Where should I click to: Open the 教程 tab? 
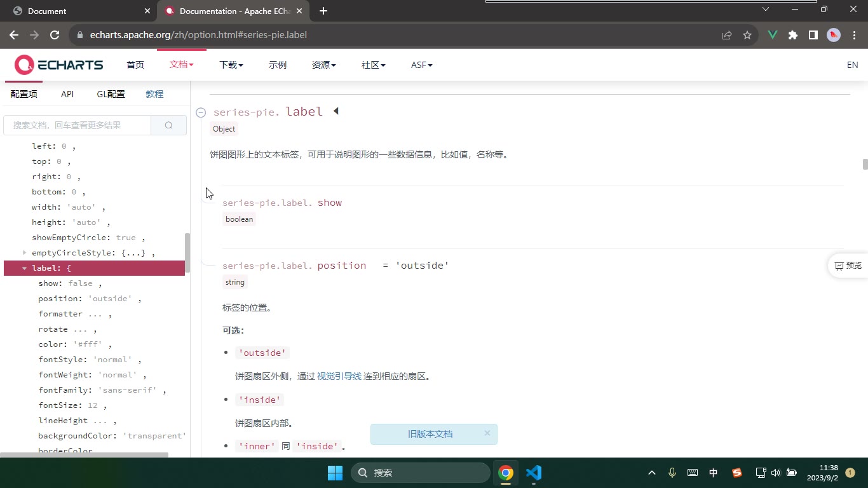(154, 94)
